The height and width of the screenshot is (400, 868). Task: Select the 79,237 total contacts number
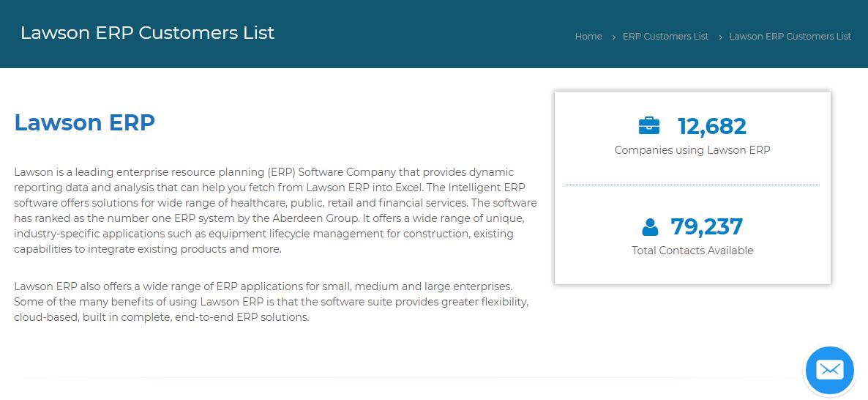[x=706, y=226]
